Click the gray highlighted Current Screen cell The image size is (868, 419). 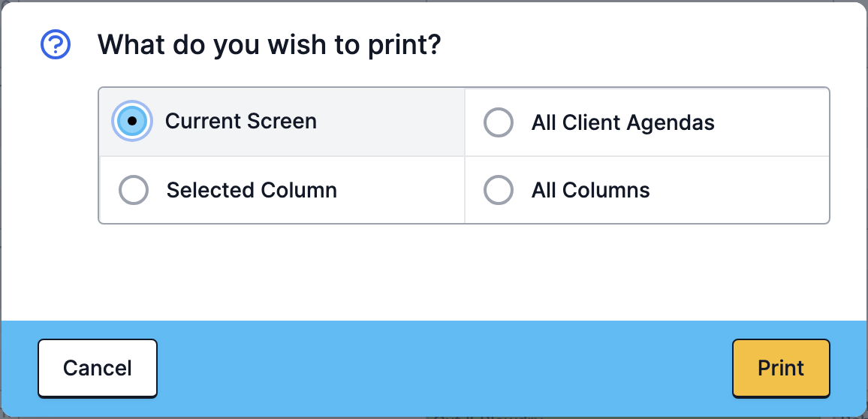pos(282,122)
